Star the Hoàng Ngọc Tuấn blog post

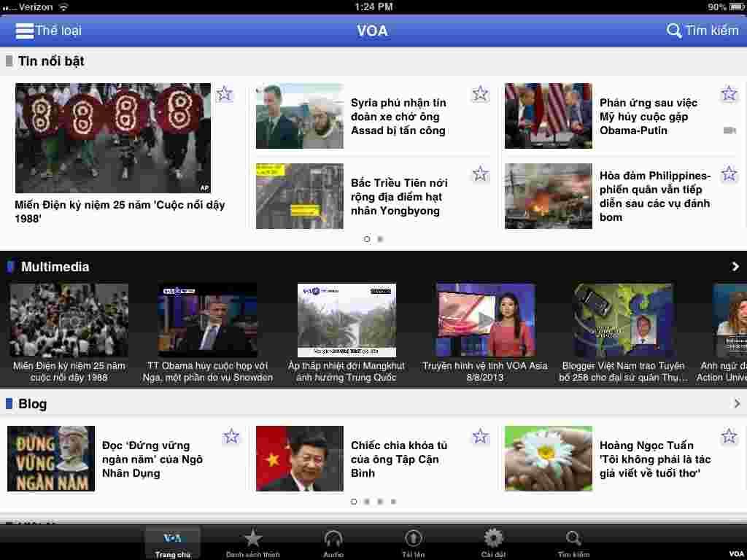[729, 436]
